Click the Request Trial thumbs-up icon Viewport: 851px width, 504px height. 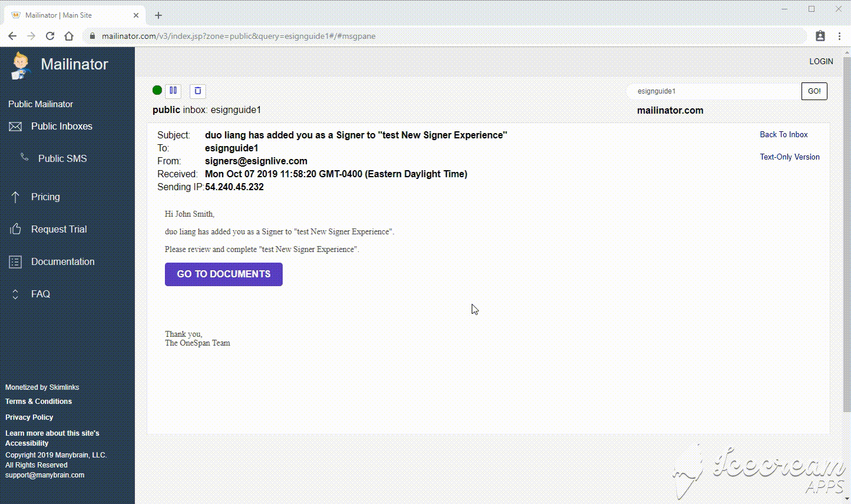[15, 229]
